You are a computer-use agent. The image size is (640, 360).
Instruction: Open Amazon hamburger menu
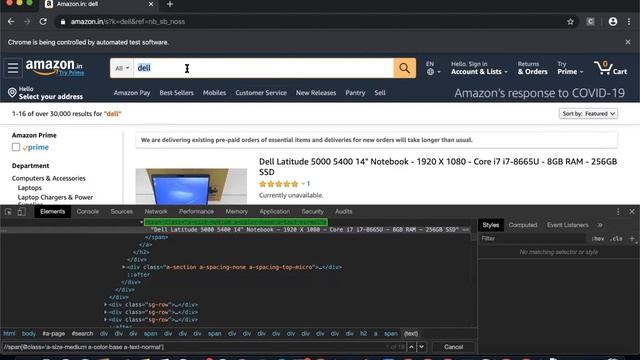(x=13, y=68)
